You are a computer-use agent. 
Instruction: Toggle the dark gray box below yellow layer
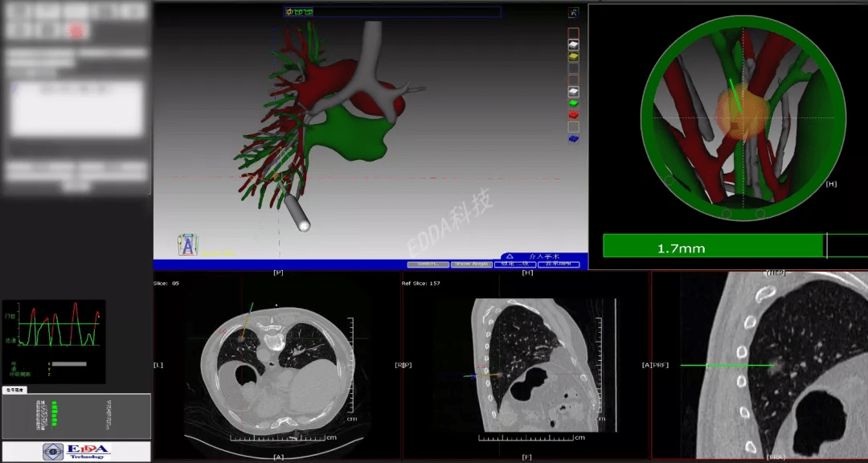[x=573, y=68]
